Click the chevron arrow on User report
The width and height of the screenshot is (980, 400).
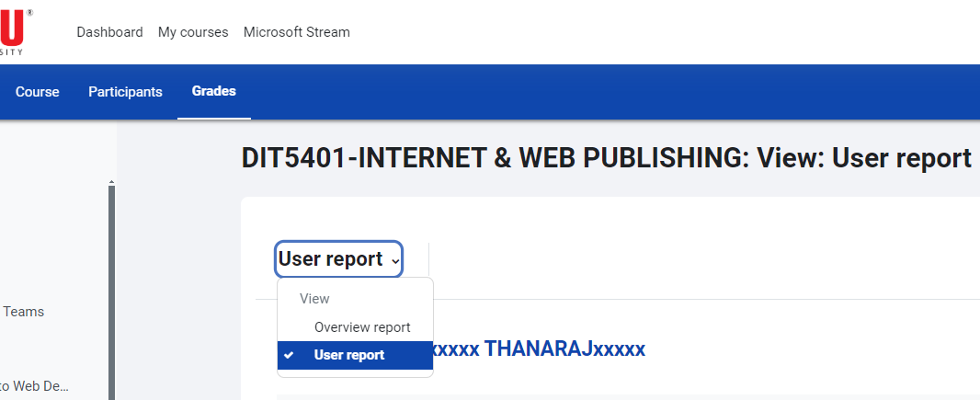[x=395, y=261]
